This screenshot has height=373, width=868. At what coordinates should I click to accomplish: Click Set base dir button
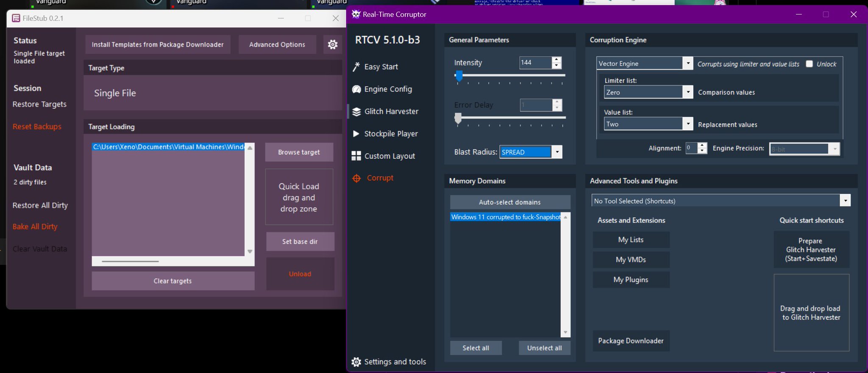point(300,241)
